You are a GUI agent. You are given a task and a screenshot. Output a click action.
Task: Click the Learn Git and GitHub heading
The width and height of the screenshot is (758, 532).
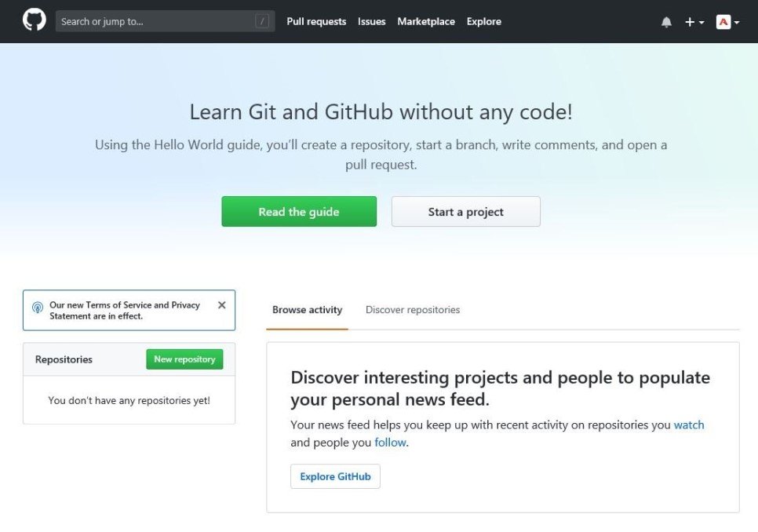(381, 112)
